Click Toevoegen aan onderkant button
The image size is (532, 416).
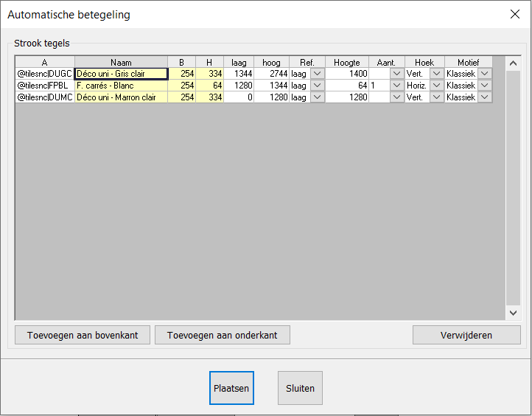point(222,335)
